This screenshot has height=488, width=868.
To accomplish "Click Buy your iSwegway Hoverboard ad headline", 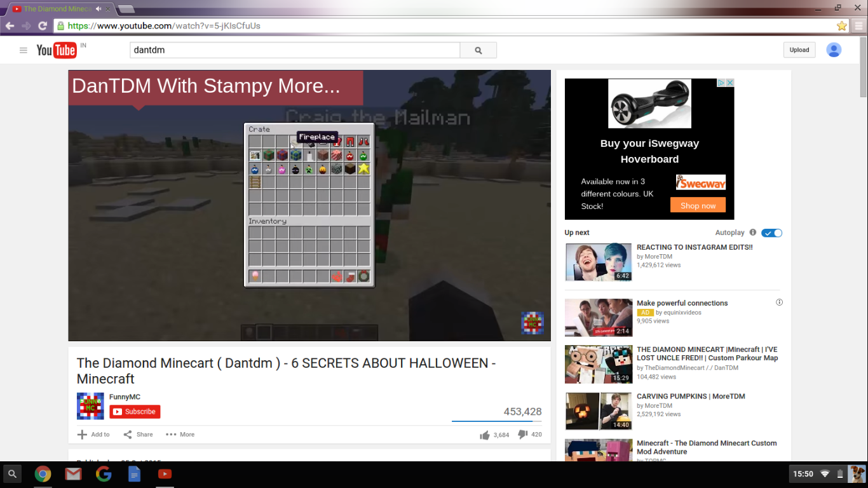I will pyautogui.click(x=649, y=151).
